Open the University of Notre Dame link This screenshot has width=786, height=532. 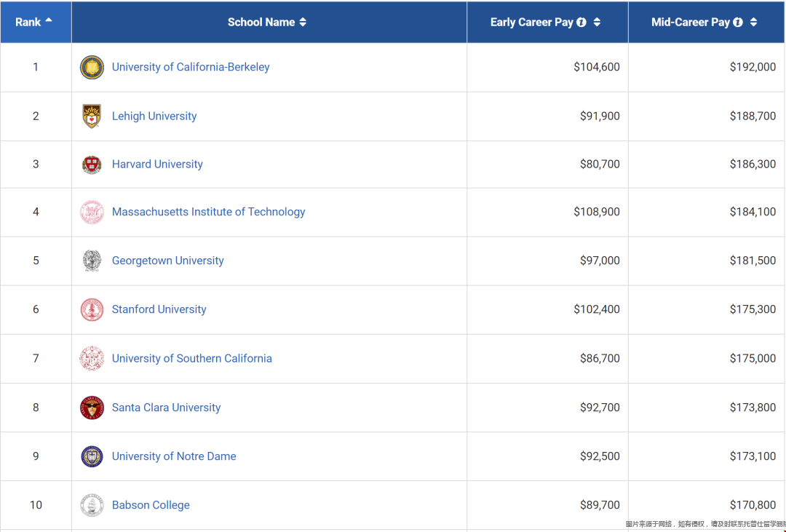click(x=174, y=456)
